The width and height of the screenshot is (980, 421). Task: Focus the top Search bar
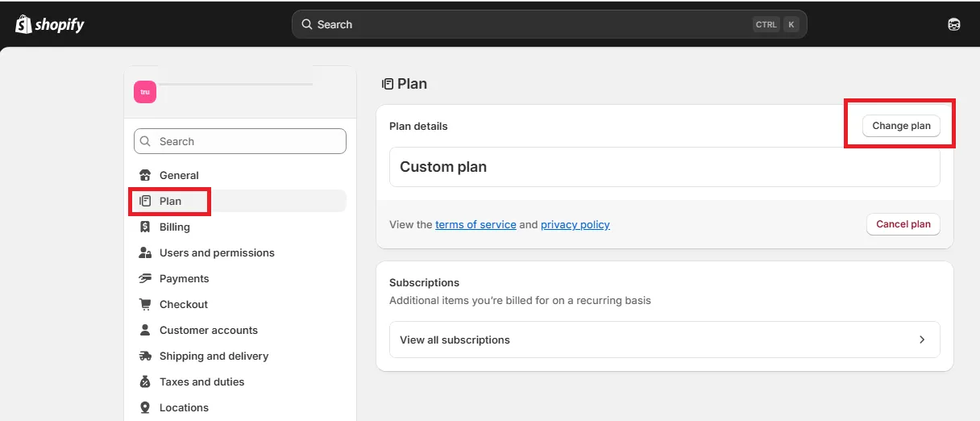550,24
